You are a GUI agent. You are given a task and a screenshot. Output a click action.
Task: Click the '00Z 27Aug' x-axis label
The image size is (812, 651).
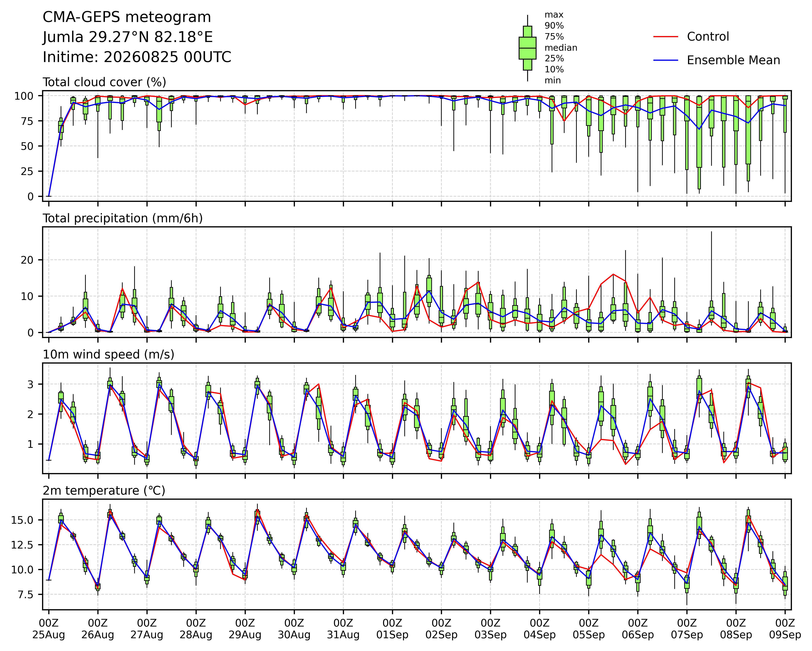tap(147, 629)
